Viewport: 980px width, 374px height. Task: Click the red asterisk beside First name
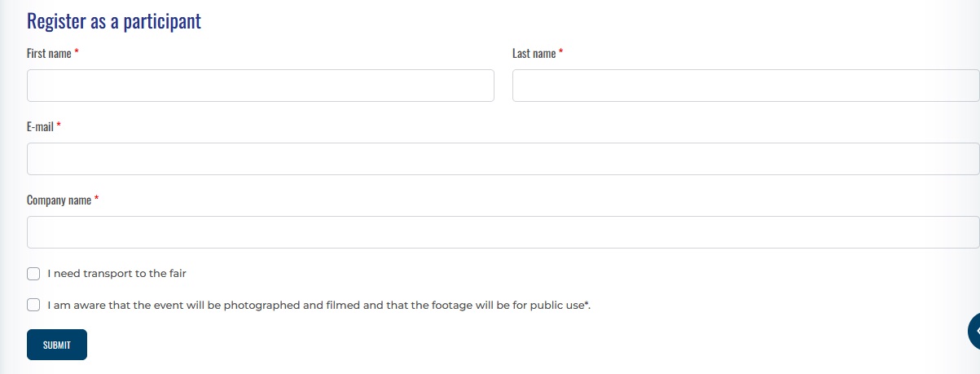point(77,52)
